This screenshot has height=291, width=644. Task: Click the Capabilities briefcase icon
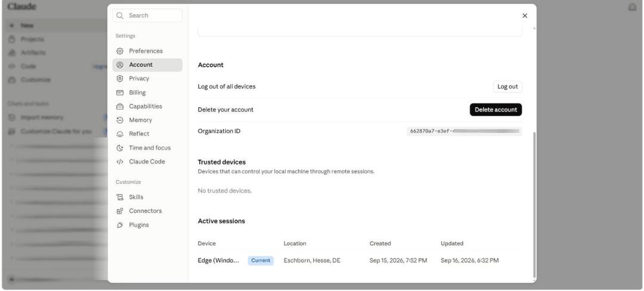click(x=120, y=107)
